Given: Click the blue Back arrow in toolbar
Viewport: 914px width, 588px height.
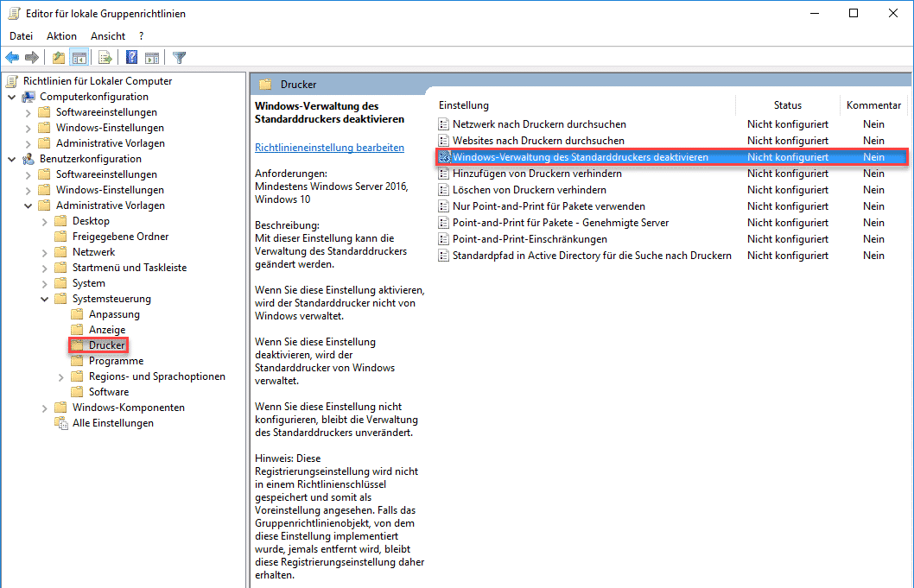Looking at the screenshot, I should pos(12,57).
